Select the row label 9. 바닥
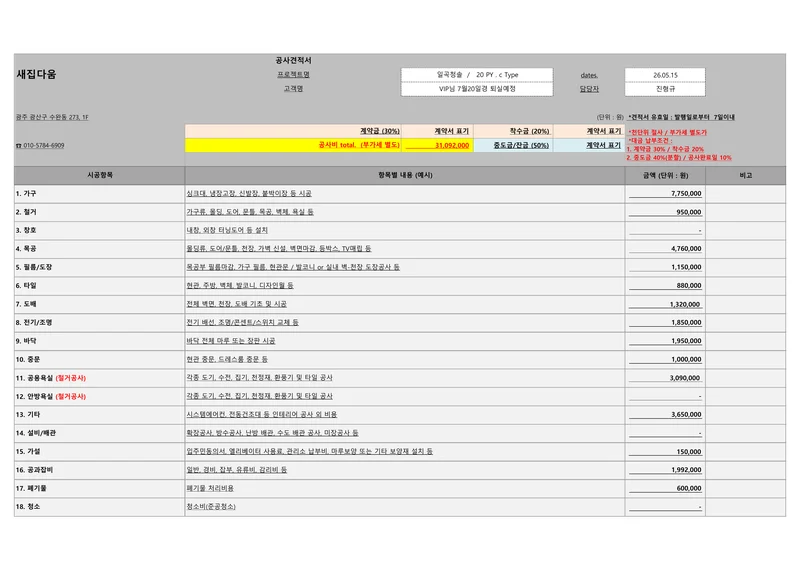Image resolution: width=800 pixels, height=565 pixels. 26,341
